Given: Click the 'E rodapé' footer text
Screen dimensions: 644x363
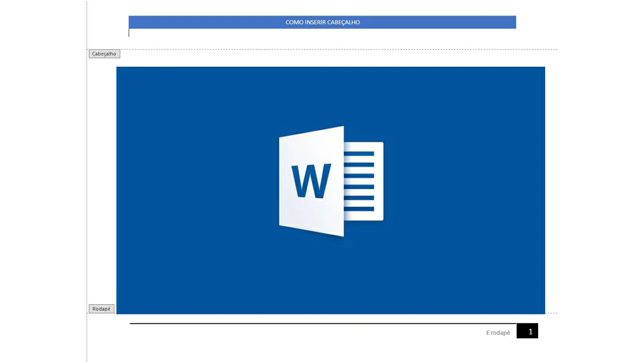Looking at the screenshot, I should 498,333.
